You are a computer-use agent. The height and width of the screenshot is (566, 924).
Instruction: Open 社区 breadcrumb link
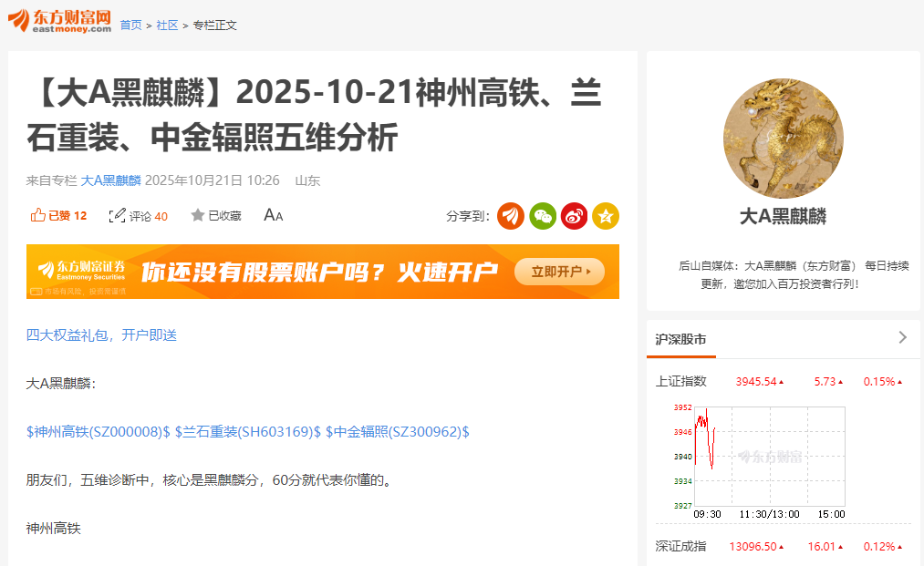[x=167, y=26]
